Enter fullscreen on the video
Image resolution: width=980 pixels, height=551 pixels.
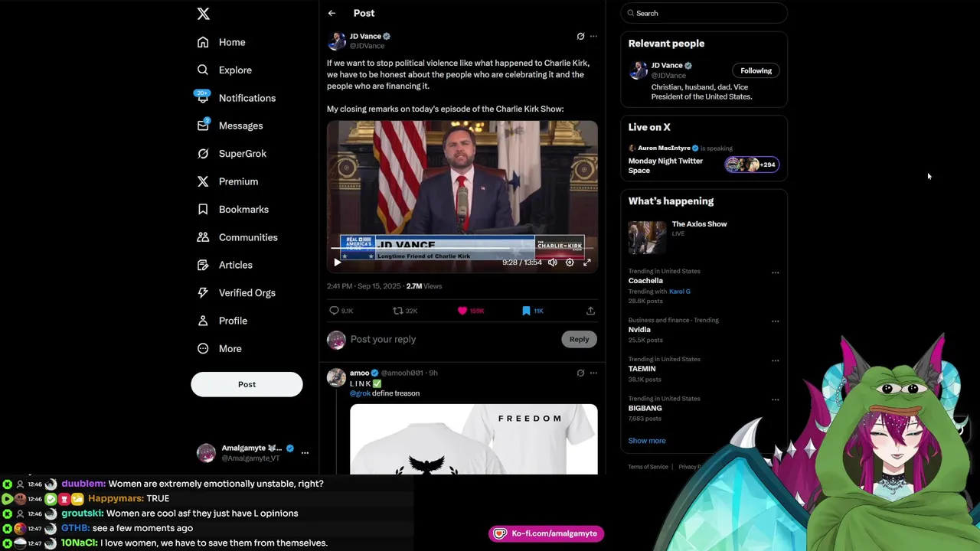(587, 262)
